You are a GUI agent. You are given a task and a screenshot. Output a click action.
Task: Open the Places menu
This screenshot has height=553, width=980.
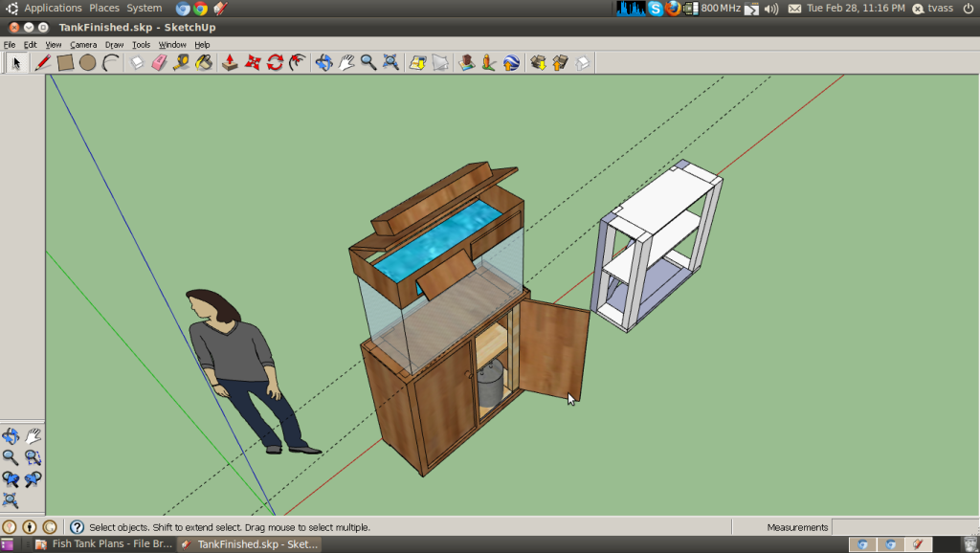point(103,8)
